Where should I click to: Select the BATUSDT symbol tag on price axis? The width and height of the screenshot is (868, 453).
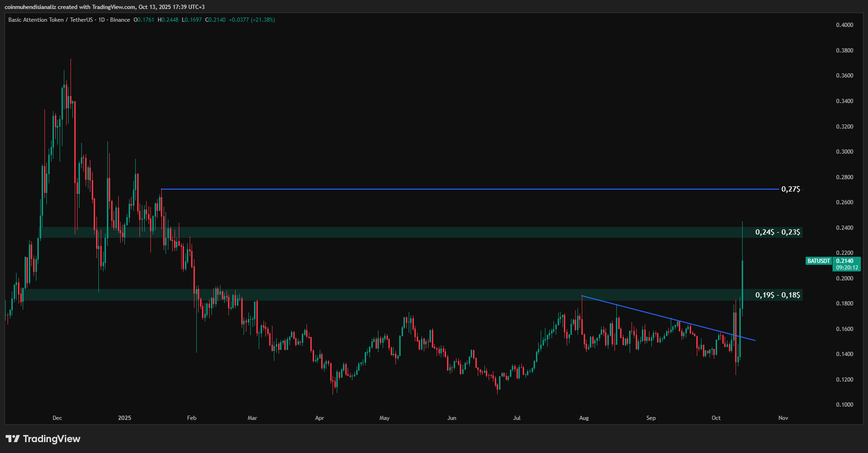[x=819, y=261]
